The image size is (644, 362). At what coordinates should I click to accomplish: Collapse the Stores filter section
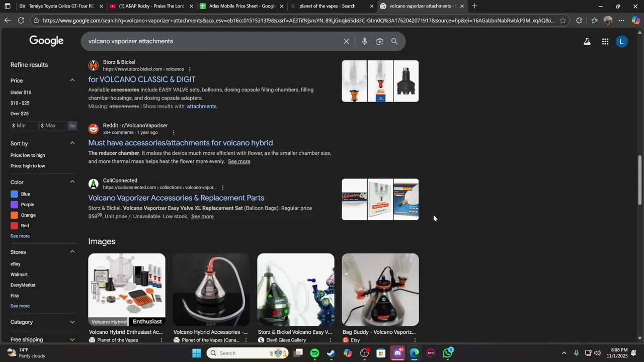[x=72, y=252]
